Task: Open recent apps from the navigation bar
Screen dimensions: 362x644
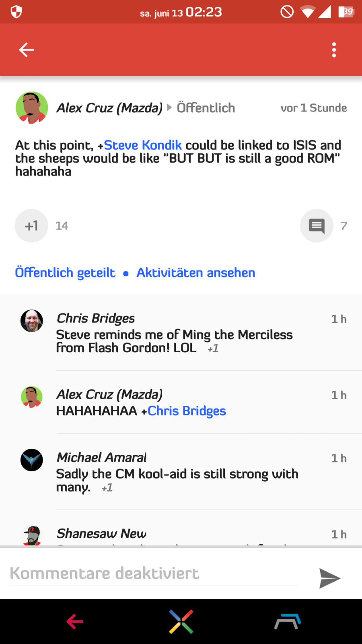Action: coord(288,621)
